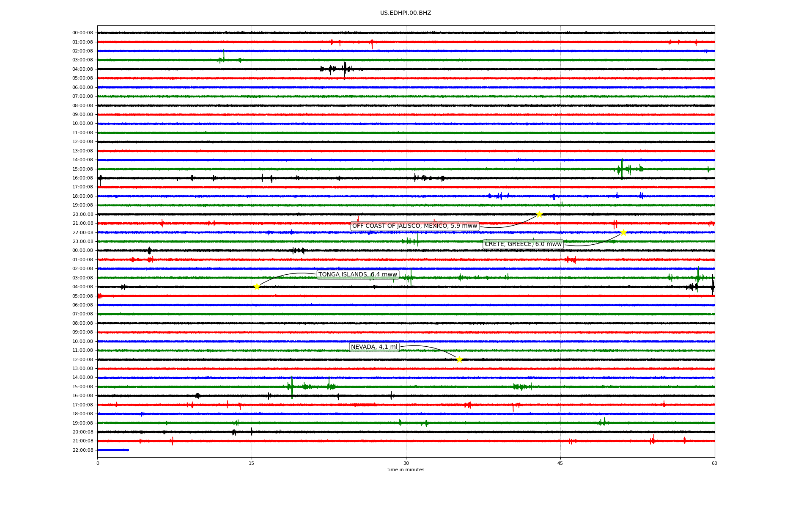Click the x-axis tick label 15
The width and height of the screenshot is (812, 508).
coord(252,463)
